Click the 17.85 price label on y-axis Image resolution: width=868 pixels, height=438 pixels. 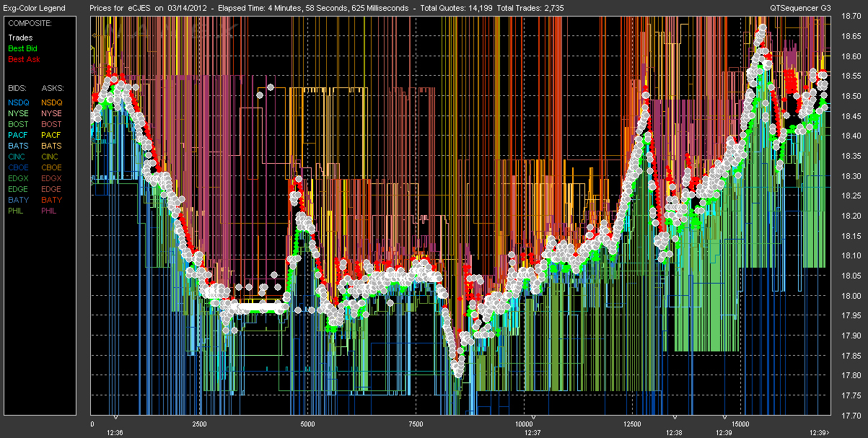850,356
